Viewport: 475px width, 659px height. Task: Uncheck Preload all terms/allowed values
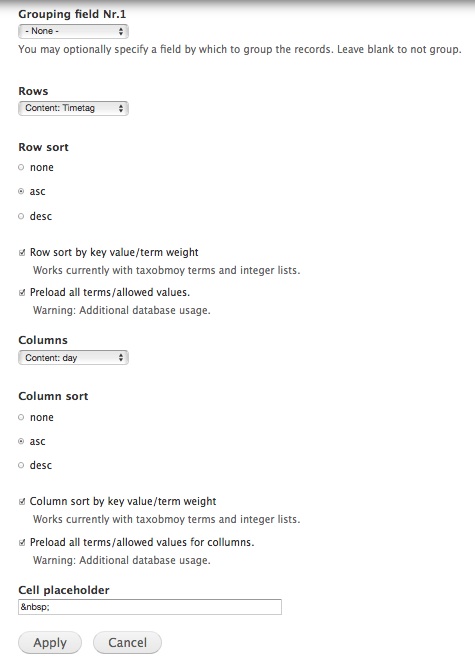click(22, 293)
